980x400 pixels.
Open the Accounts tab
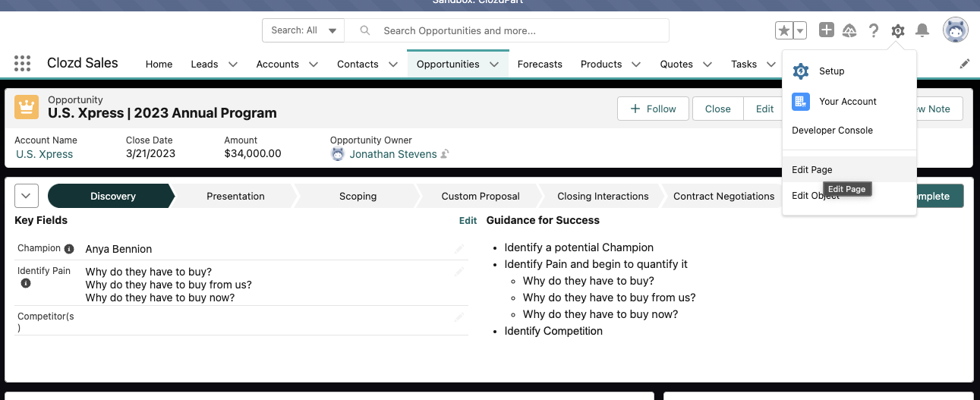click(x=278, y=65)
